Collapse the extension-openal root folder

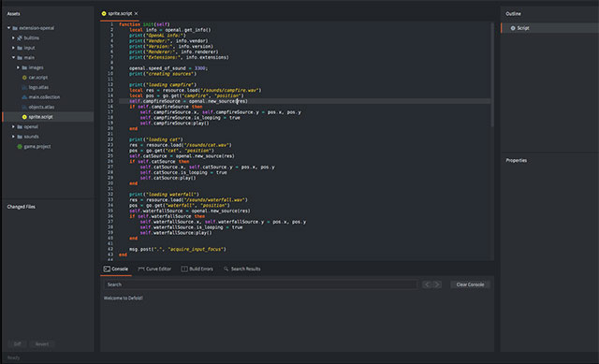(x=8, y=28)
